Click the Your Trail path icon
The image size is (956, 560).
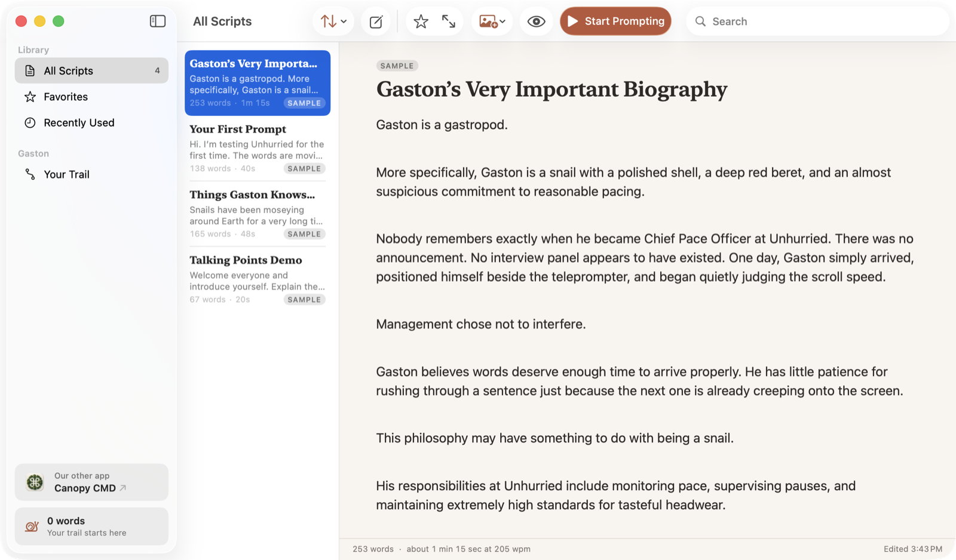30,174
